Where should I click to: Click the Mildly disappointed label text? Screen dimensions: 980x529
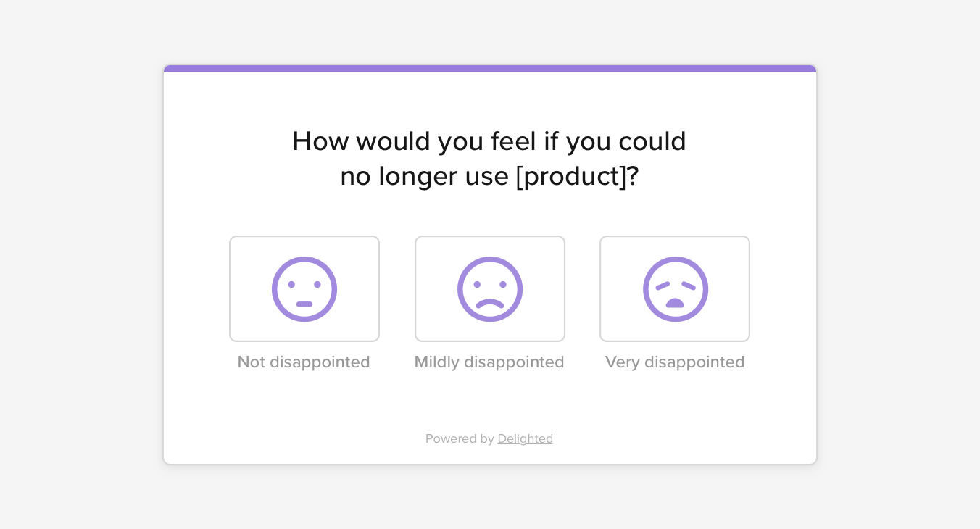[489, 362]
